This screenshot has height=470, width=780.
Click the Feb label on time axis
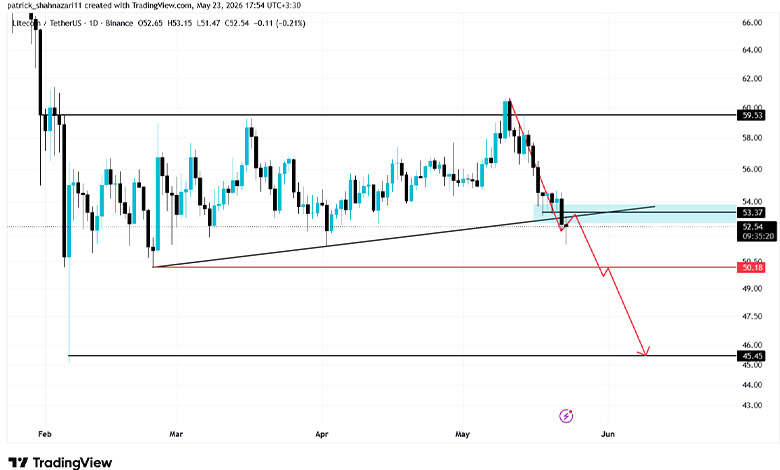click(x=45, y=434)
